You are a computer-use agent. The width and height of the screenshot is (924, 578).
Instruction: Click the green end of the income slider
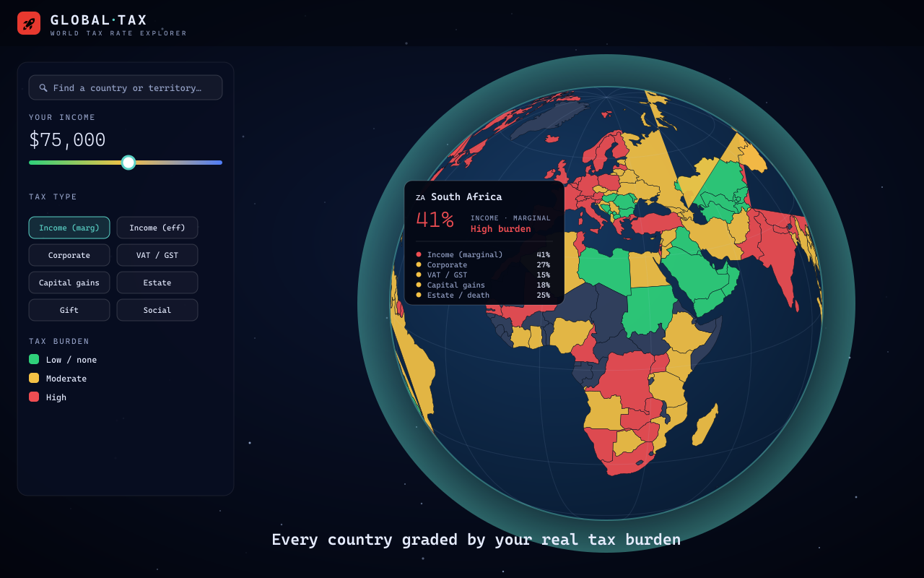coord(32,163)
